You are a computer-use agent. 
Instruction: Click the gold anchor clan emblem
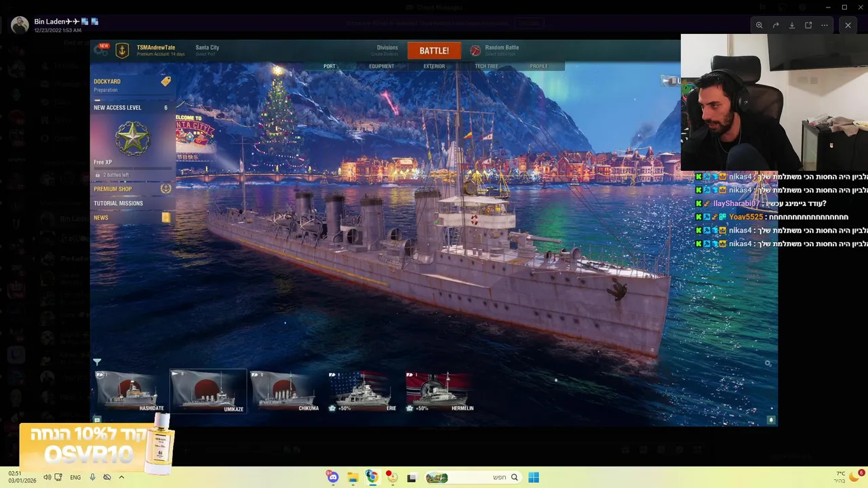coord(122,51)
